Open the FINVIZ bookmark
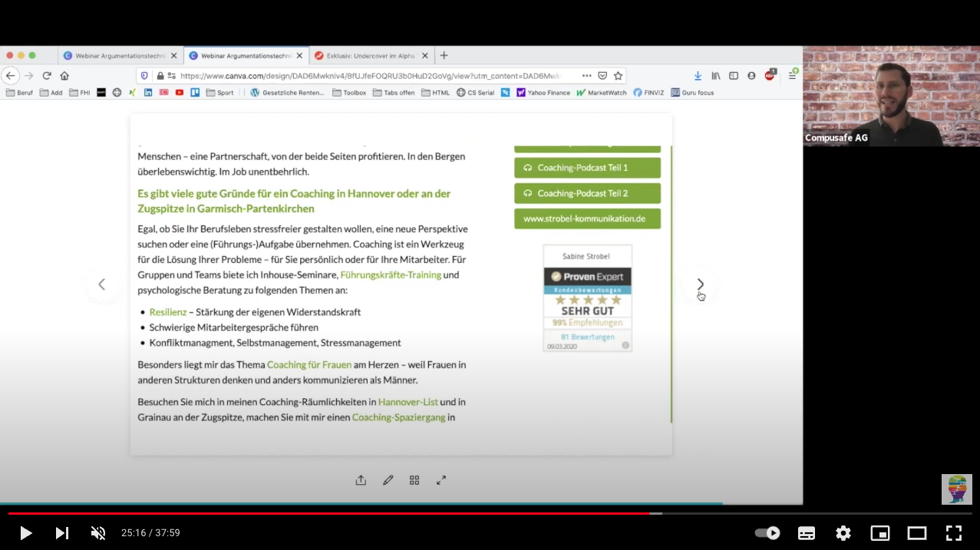 pos(648,93)
